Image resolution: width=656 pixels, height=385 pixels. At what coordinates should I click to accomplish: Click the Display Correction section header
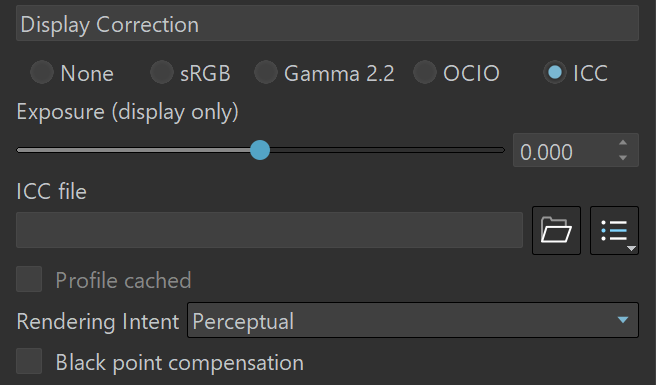click(x=327, y=23)
